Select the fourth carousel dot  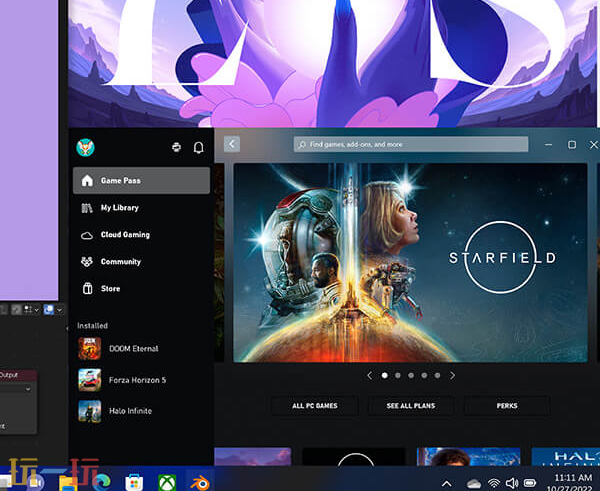[424, 375]
